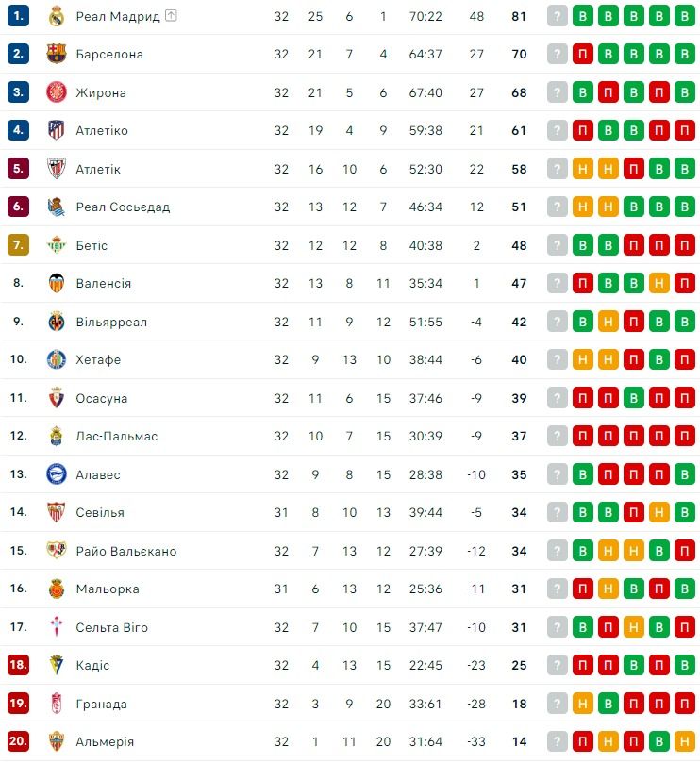The width and height of the screenshot is (700, 763).
Task: Click the small arrow icon beside Реал Мадрид
Action: 171,16
